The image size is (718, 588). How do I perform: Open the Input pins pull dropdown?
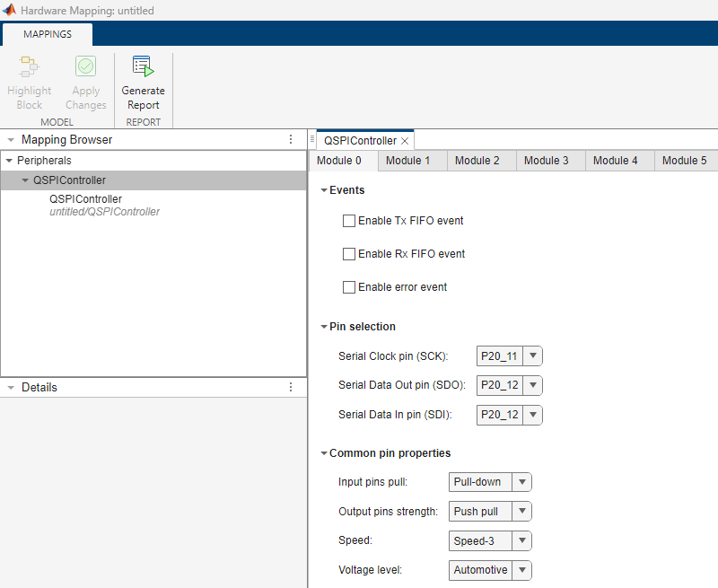(x=521, y=481)
